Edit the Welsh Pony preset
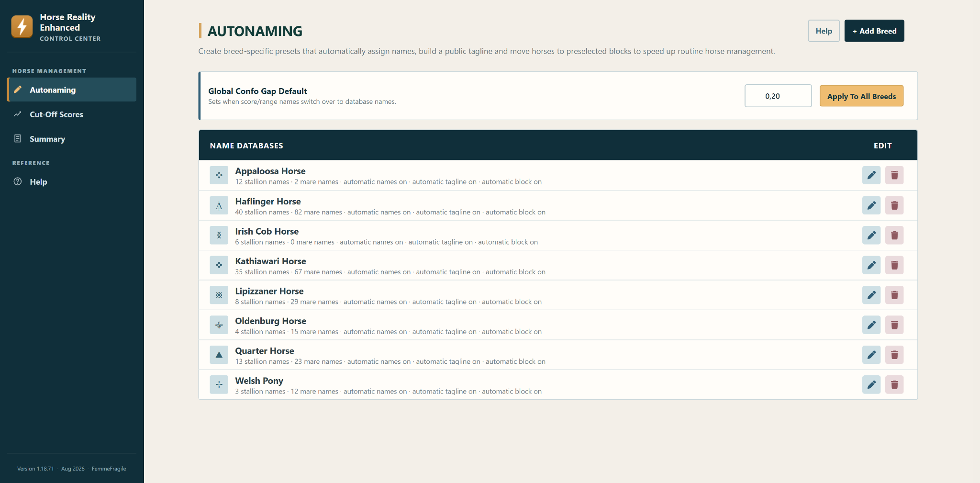Screen dimensions: 980x483 (x=871, y=385)
